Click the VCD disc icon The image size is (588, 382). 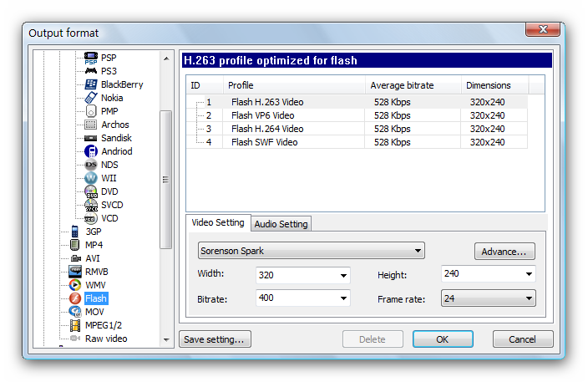pyautogui.click(x=91, y=218)
